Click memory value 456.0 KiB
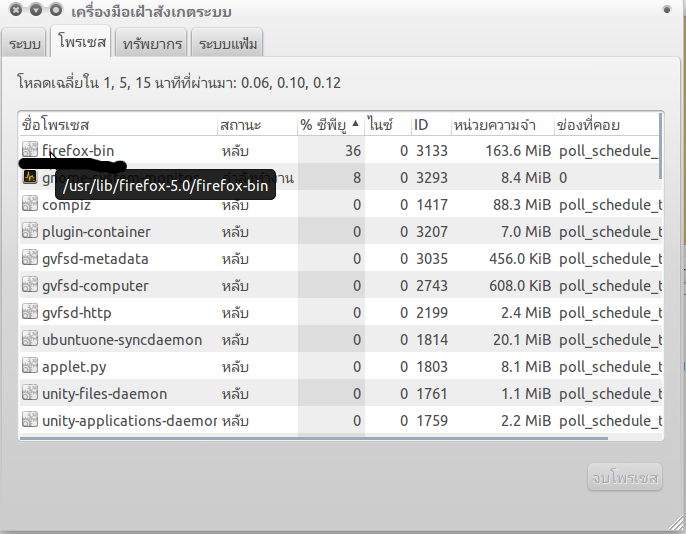This screenshot has height=534, width=686. point(520,259)
